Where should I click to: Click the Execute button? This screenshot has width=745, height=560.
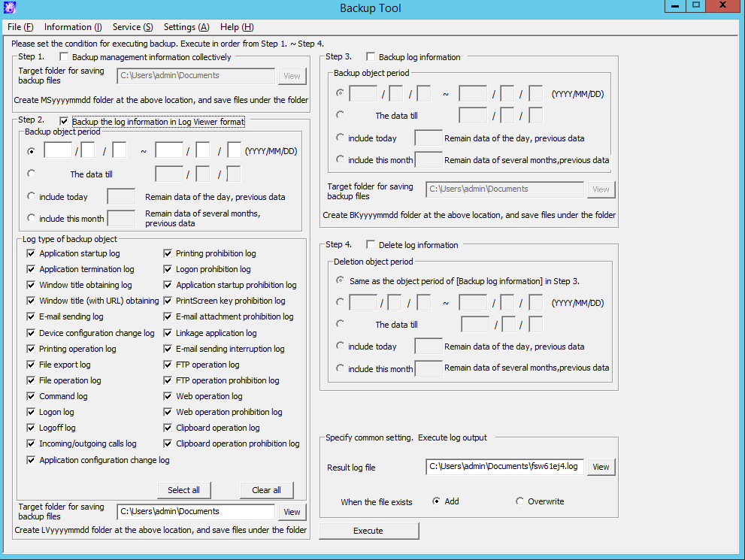pyautogui.click(x=368, y=531)
